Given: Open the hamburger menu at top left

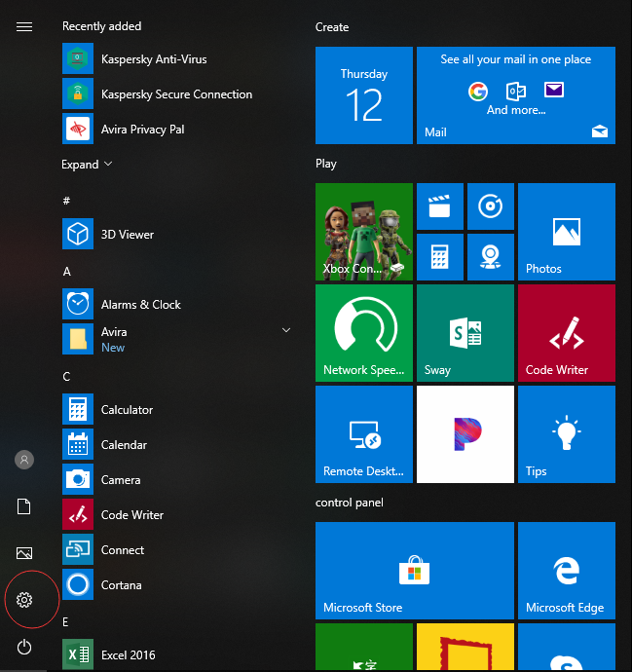Looking at the screenshot, I should [x=24, y=27].
